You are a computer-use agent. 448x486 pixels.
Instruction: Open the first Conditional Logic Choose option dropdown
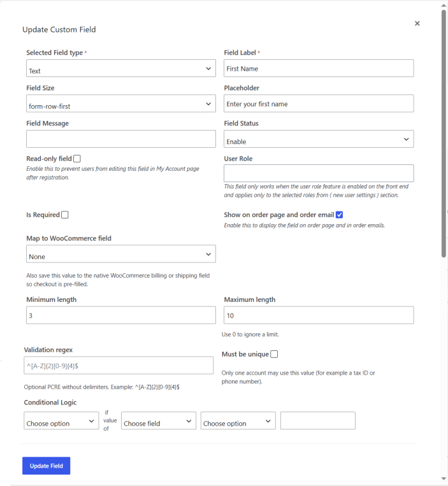click(61, 420)
